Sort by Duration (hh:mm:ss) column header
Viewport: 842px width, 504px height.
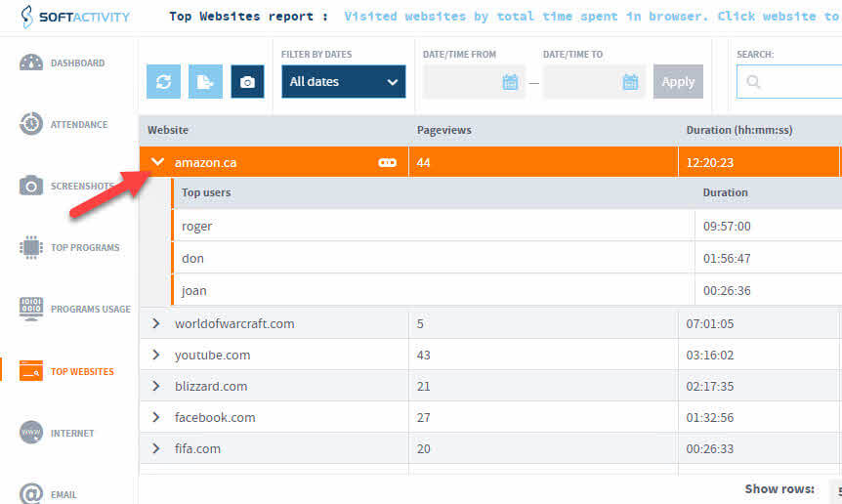739,130
